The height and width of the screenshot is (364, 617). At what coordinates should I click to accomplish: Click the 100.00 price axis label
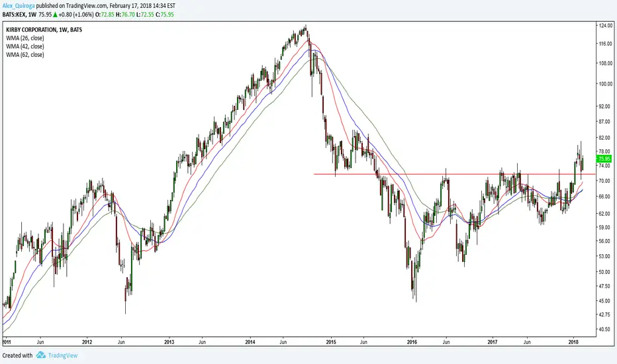click(605, 84)
